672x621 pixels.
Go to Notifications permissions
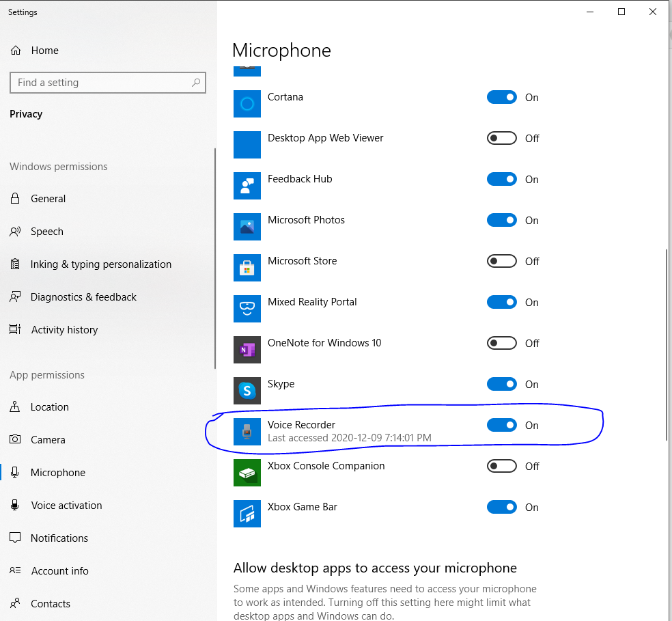[x=59, y=538]
